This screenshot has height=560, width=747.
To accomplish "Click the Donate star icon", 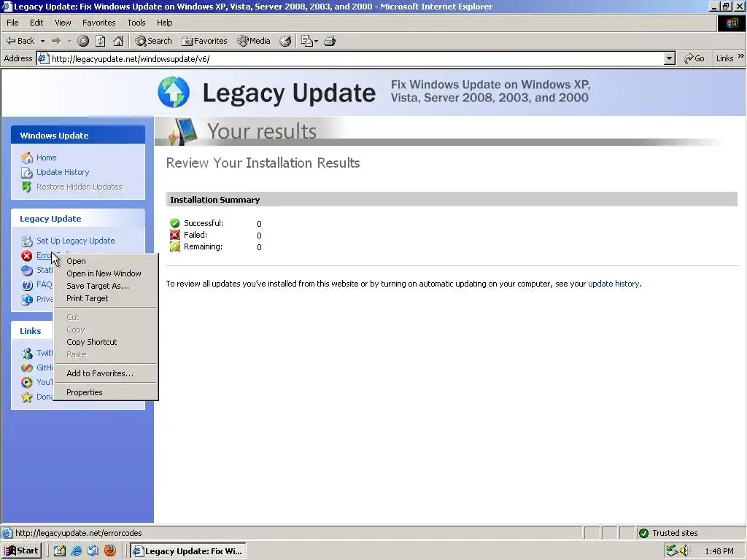I will 27,397.
